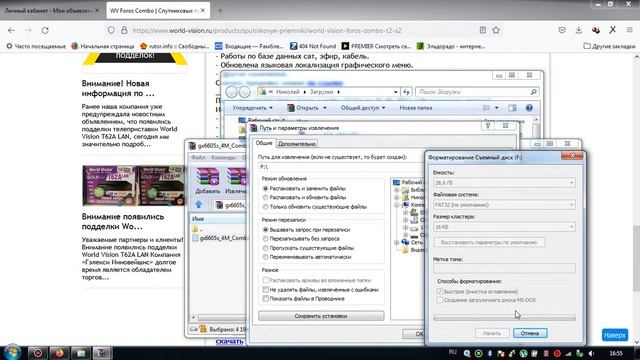Enable Не удалять файлы, извлеченные с ошибками
The height and width of the screenshot is (360, 640).
(x=266, y=289)
